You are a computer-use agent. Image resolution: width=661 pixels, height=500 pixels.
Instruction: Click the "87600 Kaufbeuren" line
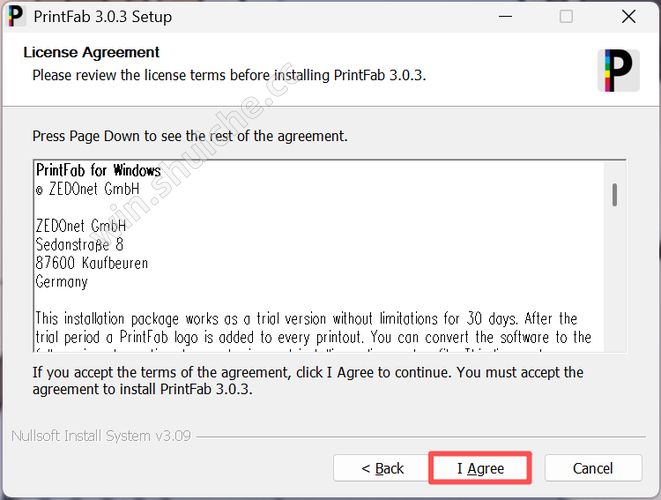[92, 263]
